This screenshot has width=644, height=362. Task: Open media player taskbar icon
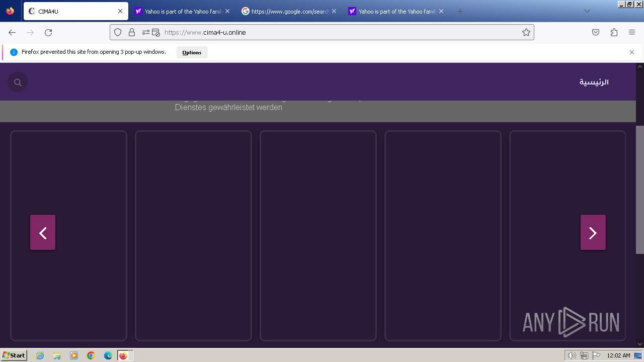coord(74,355)
